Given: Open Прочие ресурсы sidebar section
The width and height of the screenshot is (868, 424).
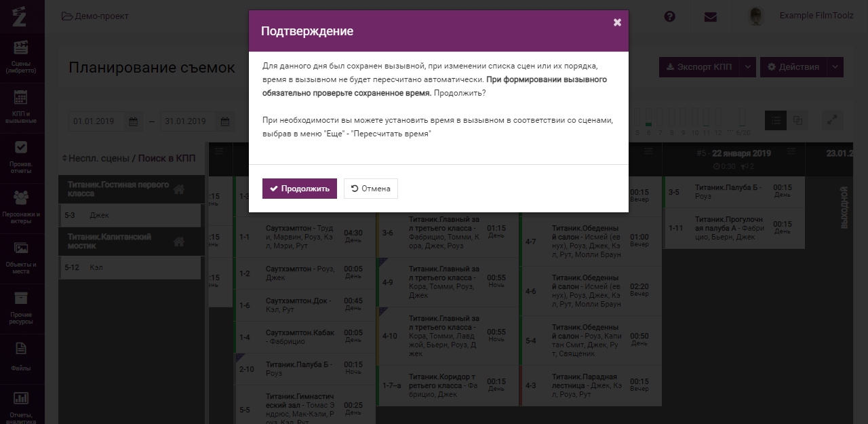Looking at the screenshot, I should (x=22, y=308).
